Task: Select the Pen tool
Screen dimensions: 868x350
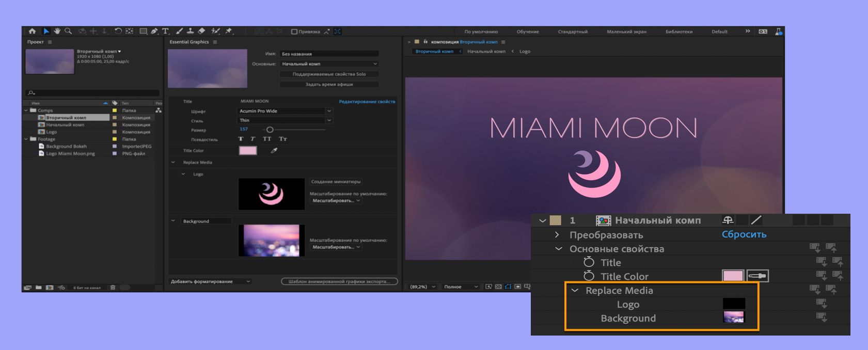Action: point(154,31)
